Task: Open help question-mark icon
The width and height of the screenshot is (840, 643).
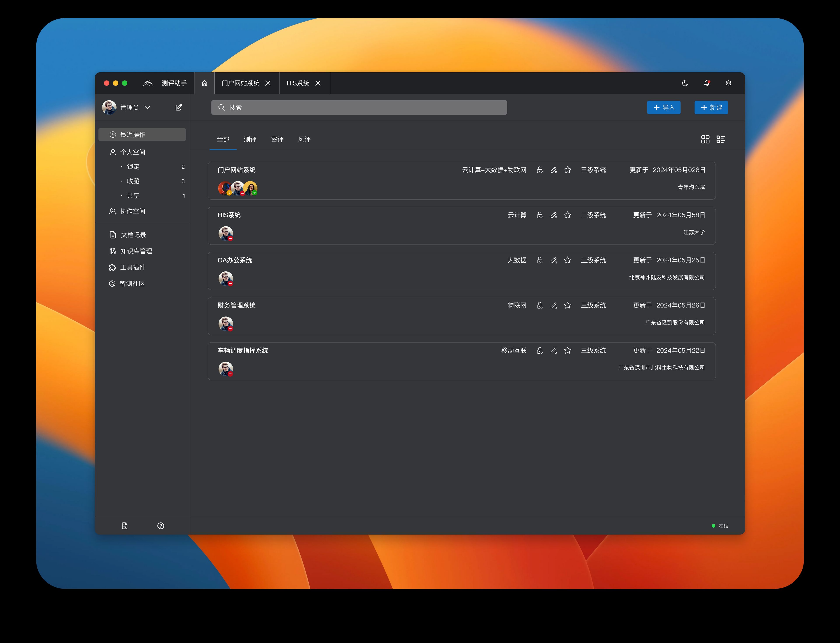Action: tap(161, 526)
